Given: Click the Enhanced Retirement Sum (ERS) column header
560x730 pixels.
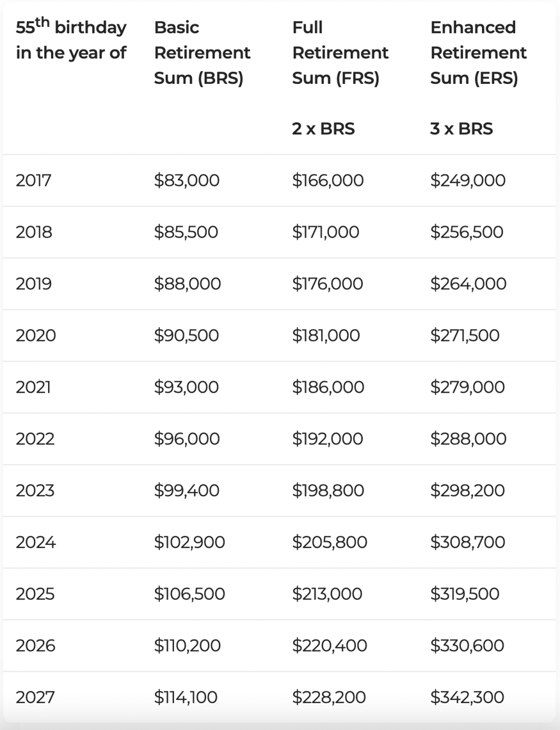Looking at the screenshot, I should (x=479, y=53).
